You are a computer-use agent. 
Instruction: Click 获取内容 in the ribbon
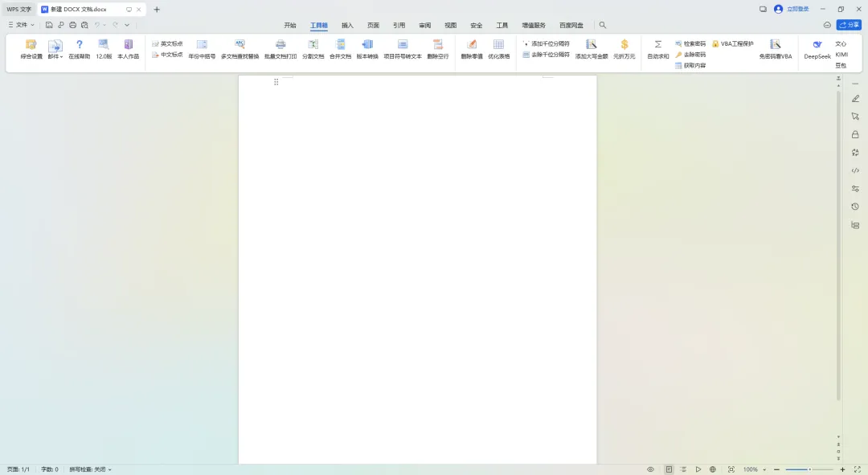coord(690,65)
